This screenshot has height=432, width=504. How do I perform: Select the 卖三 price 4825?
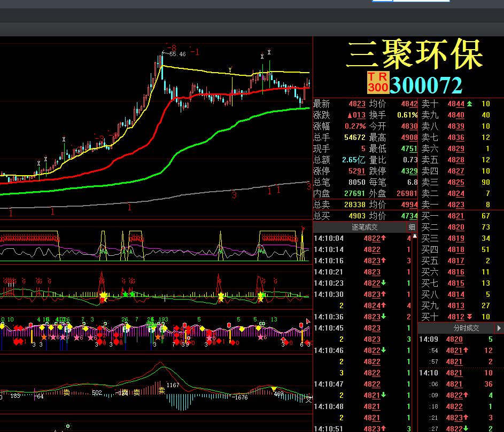coord(456,183)
